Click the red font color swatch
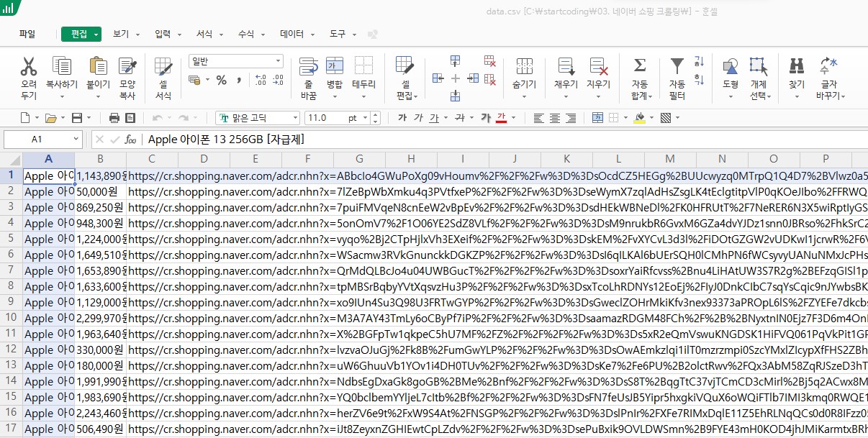Viewport: 868px width, 438px height. [502, 118]
